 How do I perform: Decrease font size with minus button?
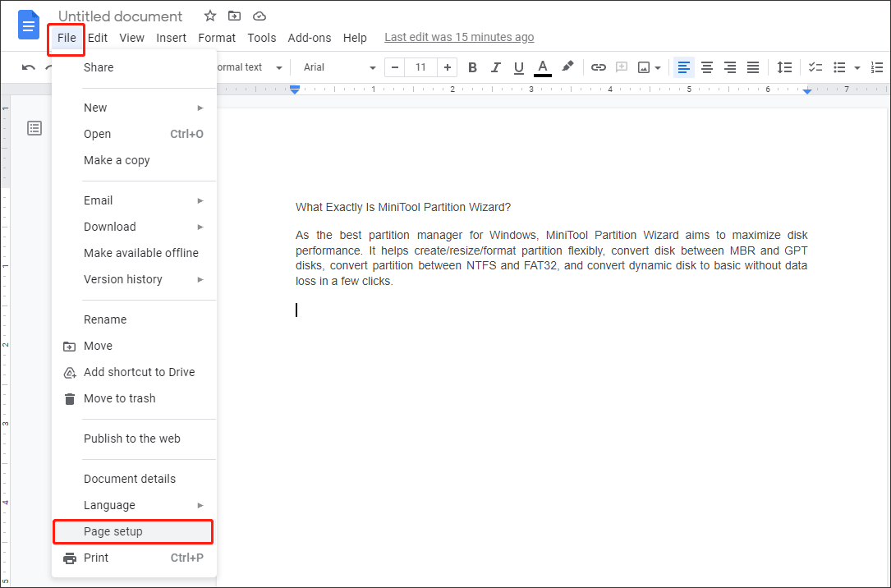point(395,67)
